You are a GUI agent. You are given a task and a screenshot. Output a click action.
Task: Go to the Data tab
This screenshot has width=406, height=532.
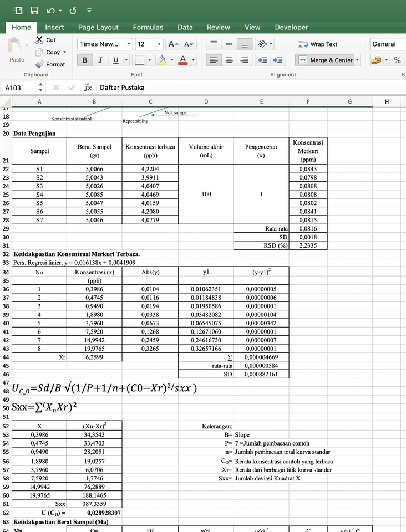pyautogui.click(x=185, y=28)
